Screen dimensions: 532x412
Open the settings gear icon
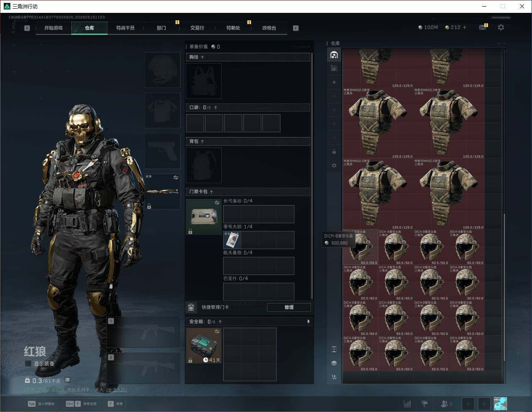(501, 27)
